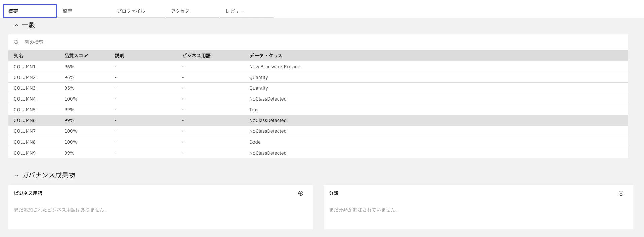
Task: Click Text data class in COLUMN5 row
Action: pos(254,110)
